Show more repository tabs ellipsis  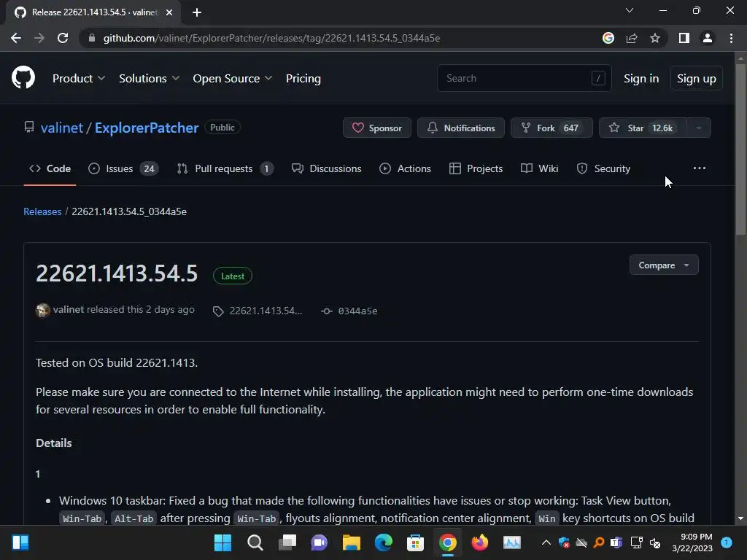click(x=700, y=168)
